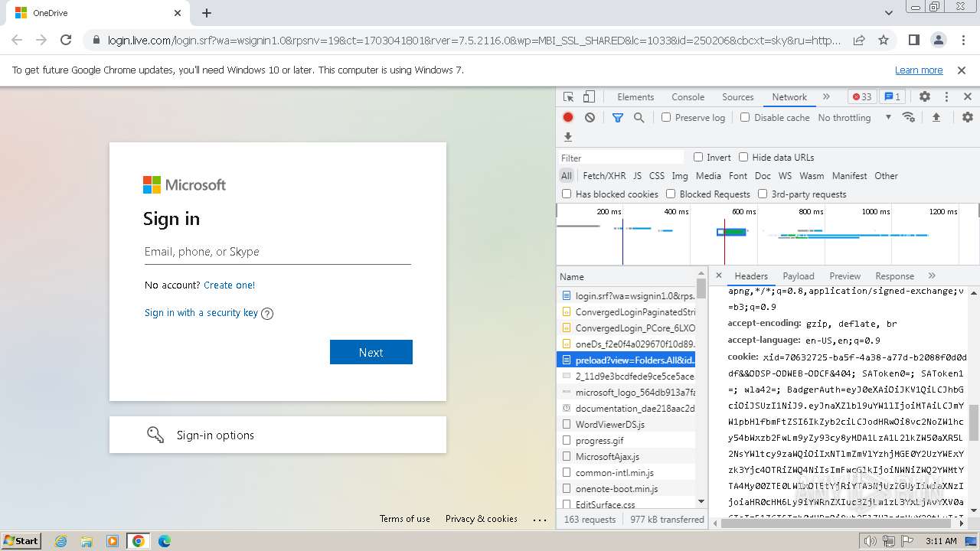This screenshot has height=551, width=980.
Task: Open Sign-in options
Action: point(278,435)
